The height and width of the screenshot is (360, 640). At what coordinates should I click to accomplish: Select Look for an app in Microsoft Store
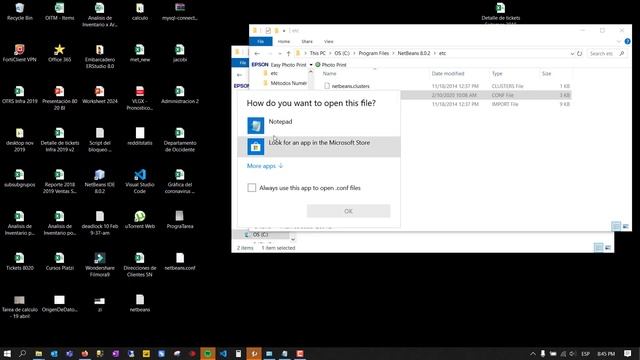(x=318, y=147)
